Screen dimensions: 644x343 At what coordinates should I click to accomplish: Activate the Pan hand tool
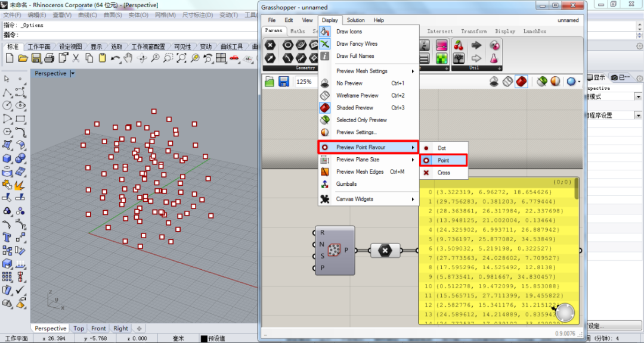pos(128,58)
